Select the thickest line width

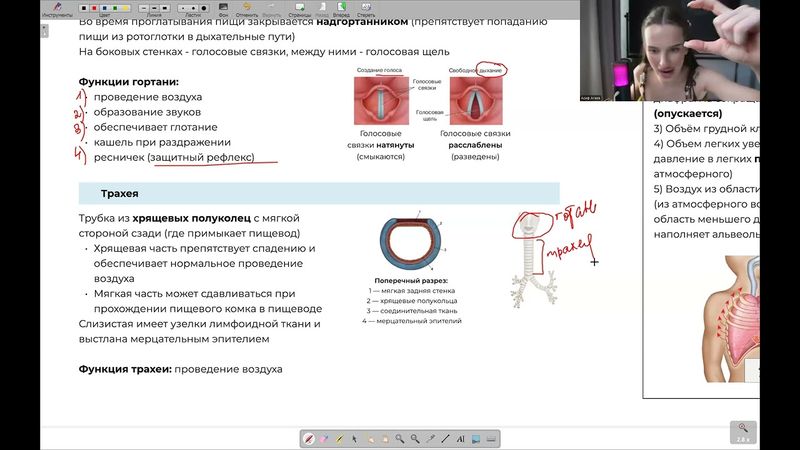pos(165,8)
